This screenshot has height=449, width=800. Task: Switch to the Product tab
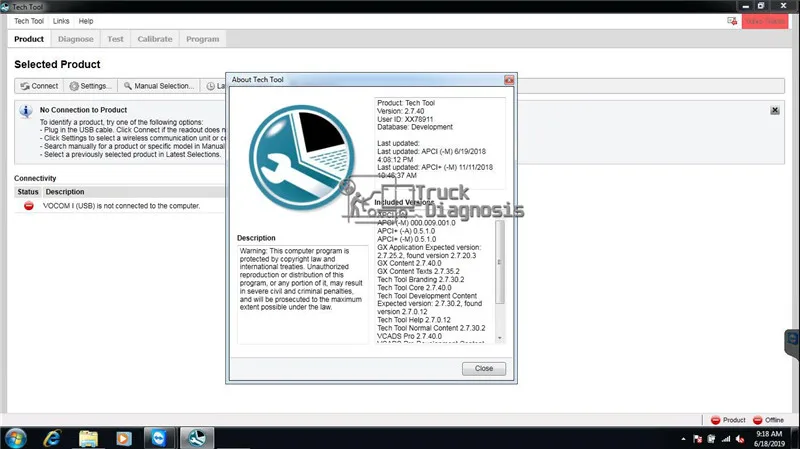click(29, 39)
